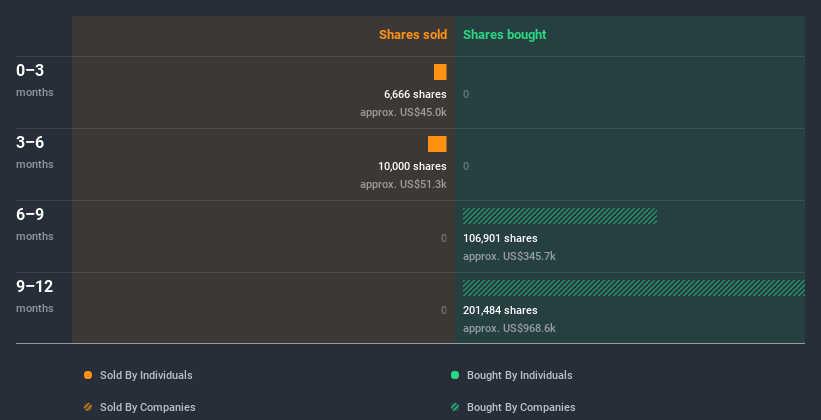Click the approx. US$968.6k amount
The image size is (821, 420).
coord(509,328)
